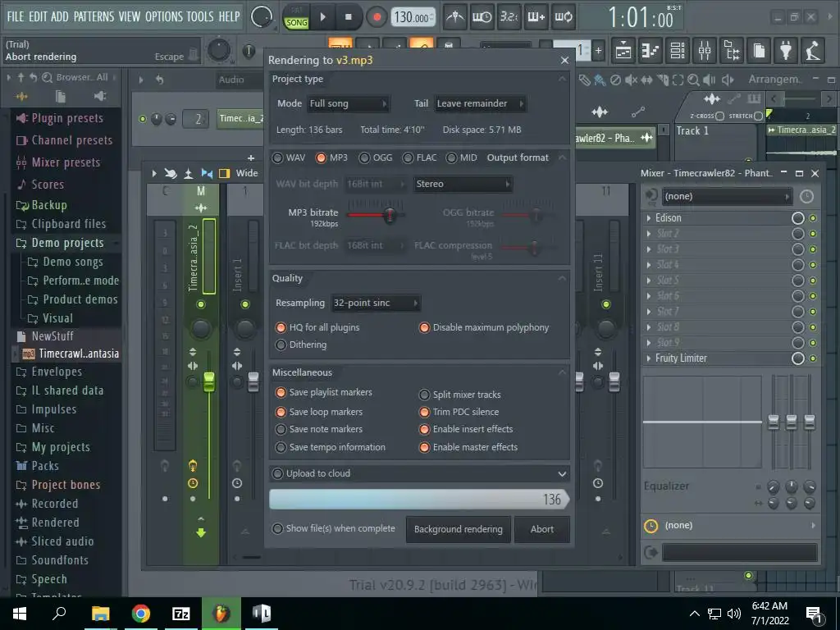Enable Split mixer tracks

click(459, 395)
